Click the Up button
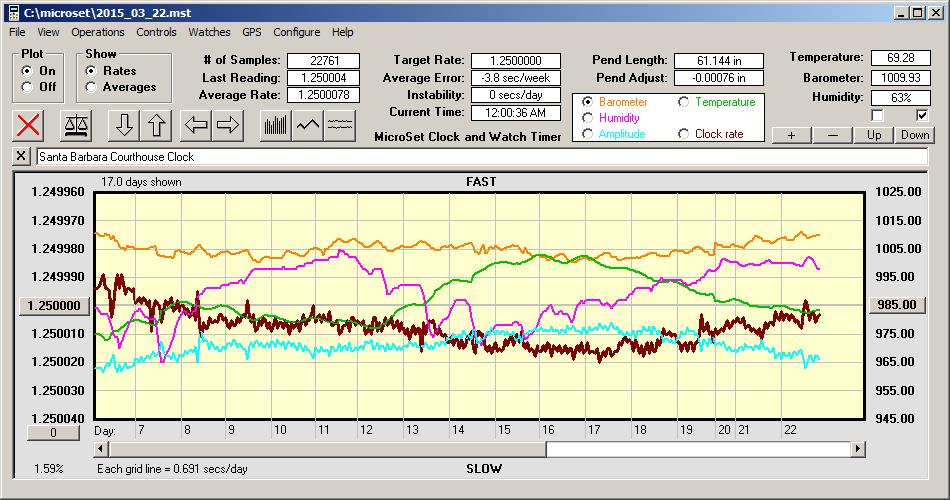Image resolution: width=950 pixels, height=500 pixels. click(874, 135)
